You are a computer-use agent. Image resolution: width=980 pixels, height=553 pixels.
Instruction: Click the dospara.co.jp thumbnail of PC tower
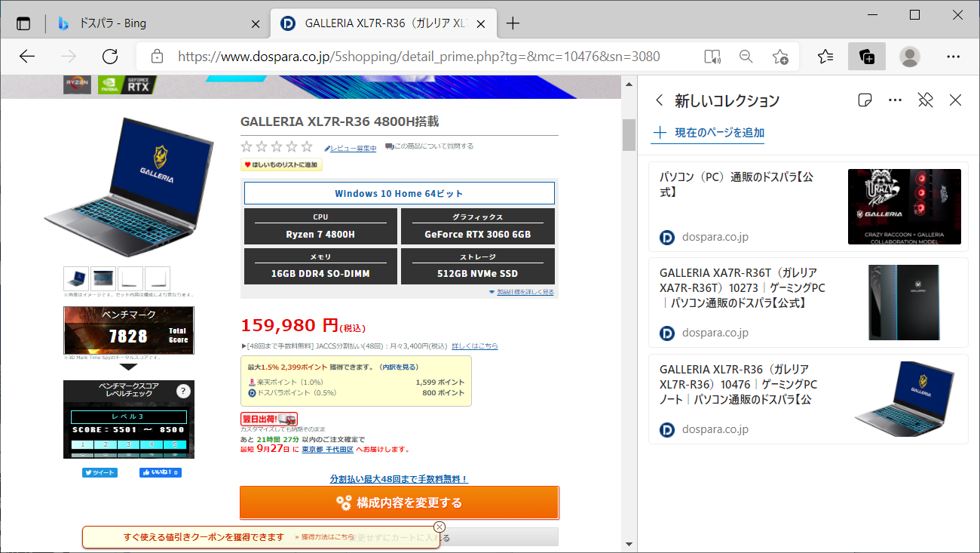(x=905, y=303)
